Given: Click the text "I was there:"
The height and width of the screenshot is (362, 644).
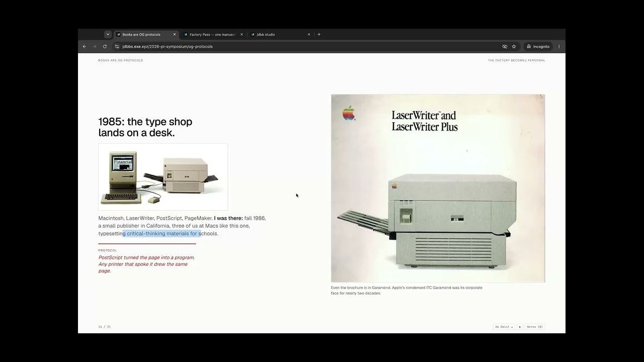Looking at the screenshot, I should tap(228, 218).
